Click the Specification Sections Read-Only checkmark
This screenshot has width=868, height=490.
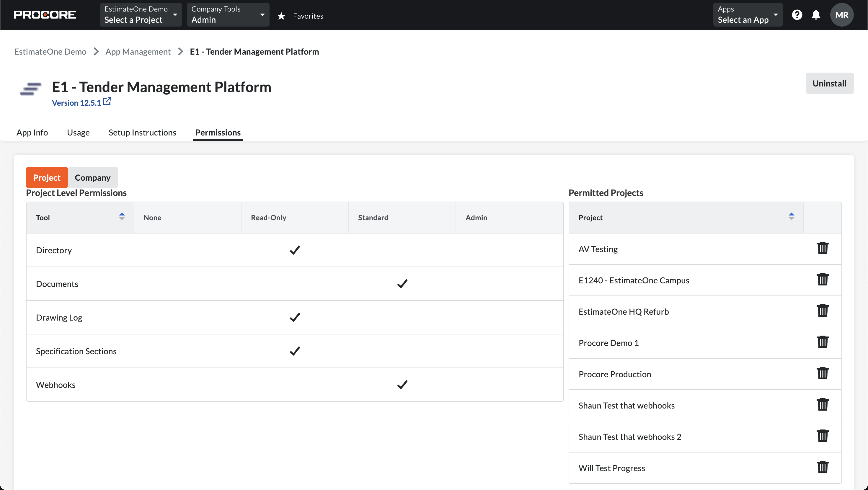pyautogui.click(x=295, y=351)
